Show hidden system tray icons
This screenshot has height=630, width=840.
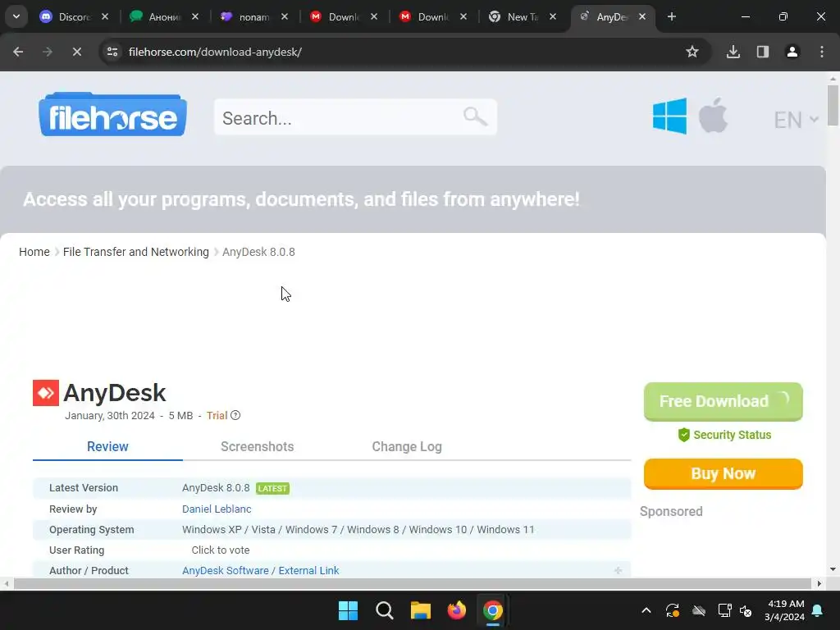[x=646, y=610]
